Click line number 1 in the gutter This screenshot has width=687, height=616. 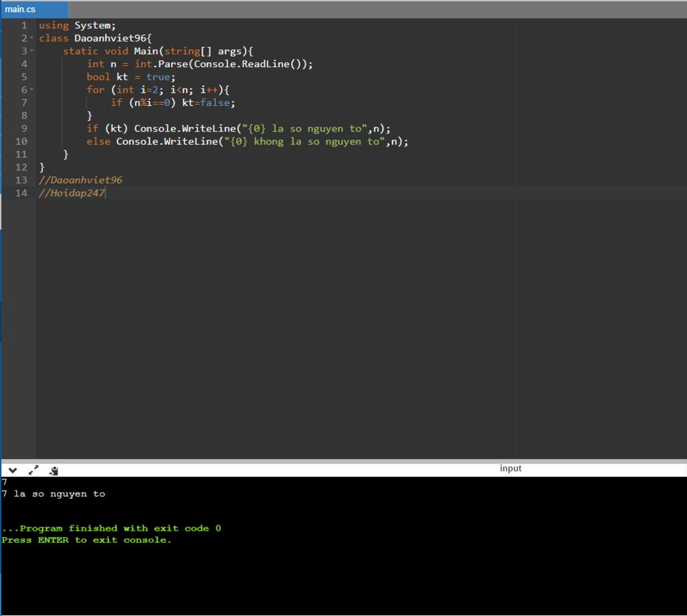24,25
